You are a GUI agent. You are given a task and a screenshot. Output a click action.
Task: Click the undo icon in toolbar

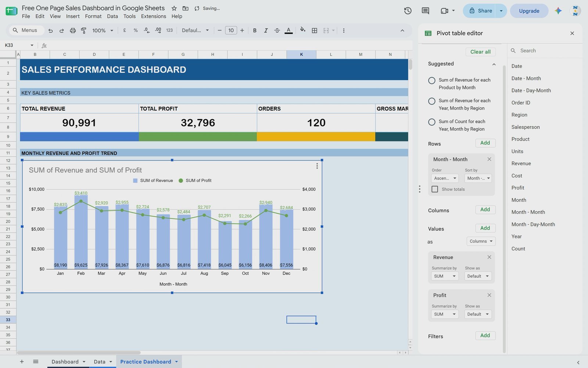(x=50, y=31)
